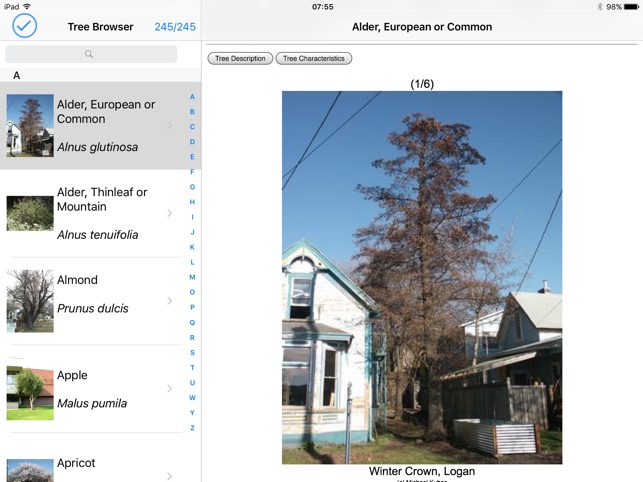Tap the 07:55 clock in status bar
This screenshot has height=482, width=643.
pos(323,7)
